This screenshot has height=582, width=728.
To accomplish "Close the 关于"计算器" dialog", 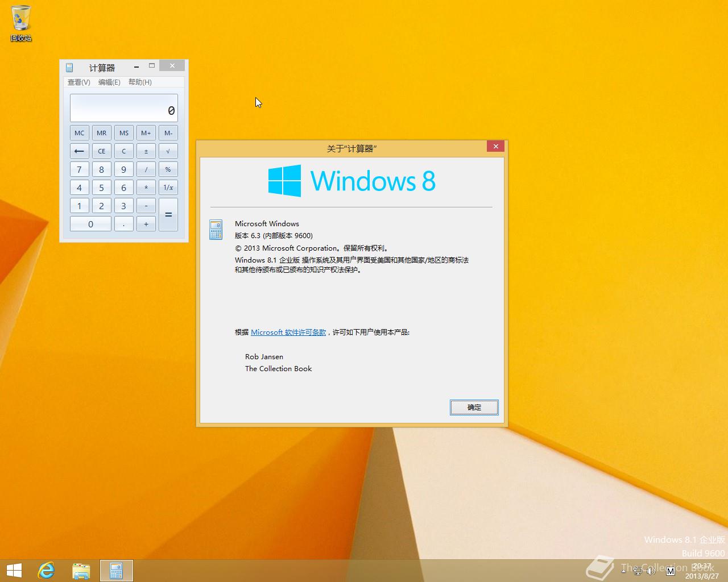I will tap(496, 147).
